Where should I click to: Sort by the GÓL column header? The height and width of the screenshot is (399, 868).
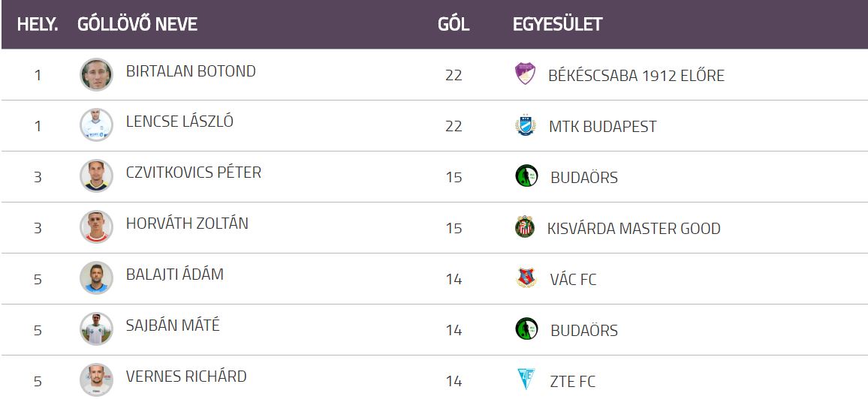[454, 24]
